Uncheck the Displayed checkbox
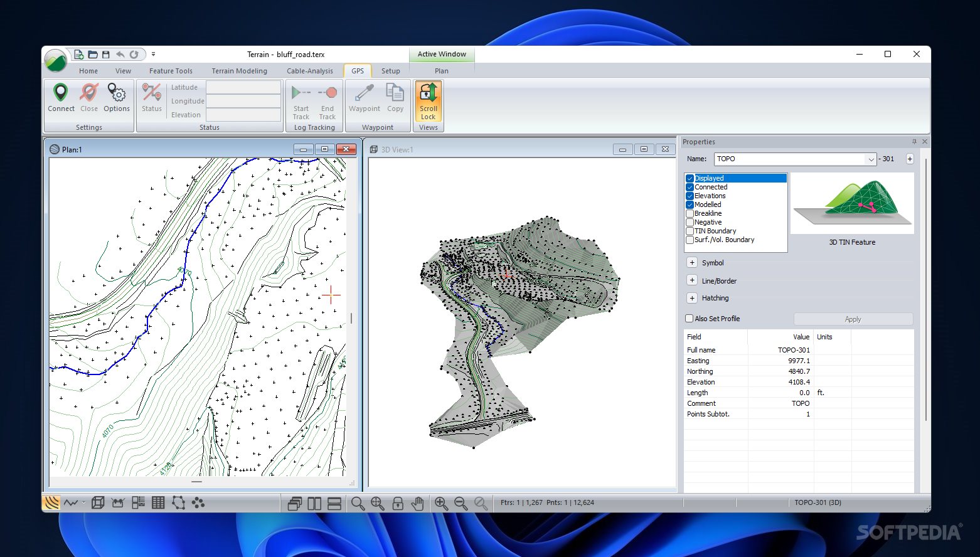This screenshot has height=557, width=980. [690, 178]
